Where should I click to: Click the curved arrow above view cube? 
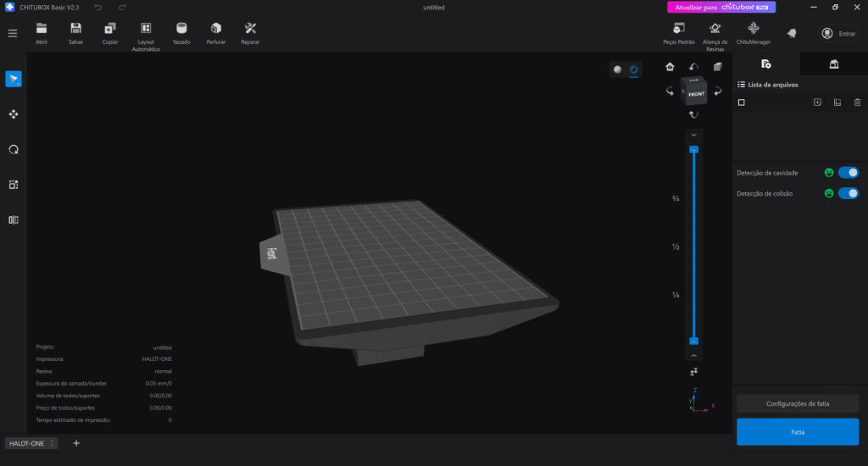693,67
